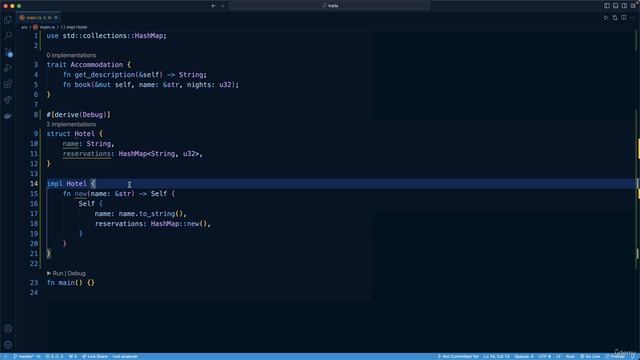
Task: Close the main.rs tab
Action: [56, 18]
